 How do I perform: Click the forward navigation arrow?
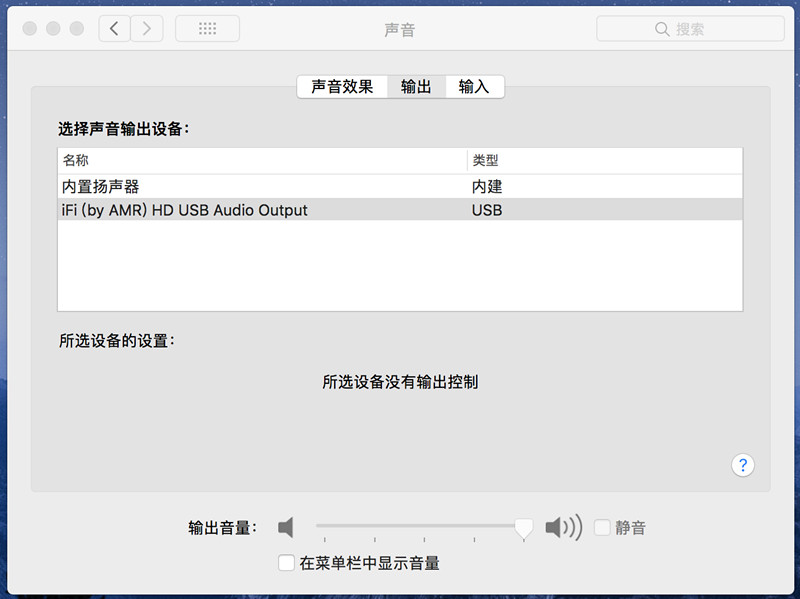click(147, 29)
